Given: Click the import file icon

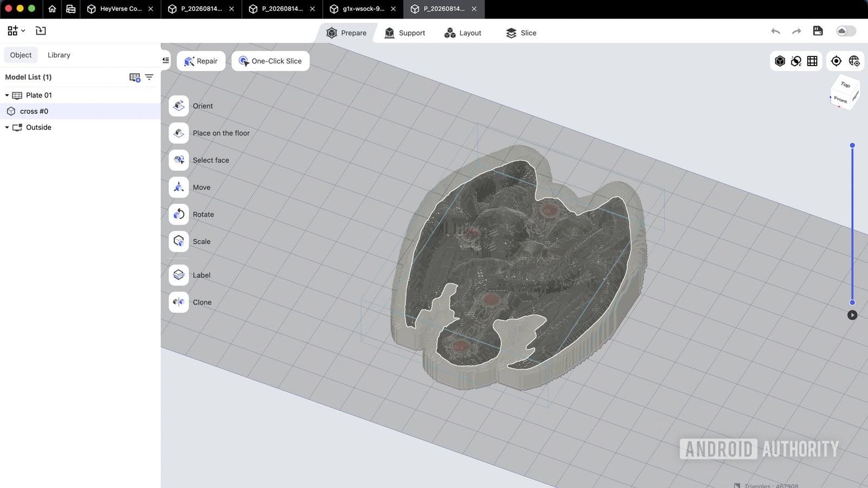Looking at the screenshot, I should tap(41, 31).
